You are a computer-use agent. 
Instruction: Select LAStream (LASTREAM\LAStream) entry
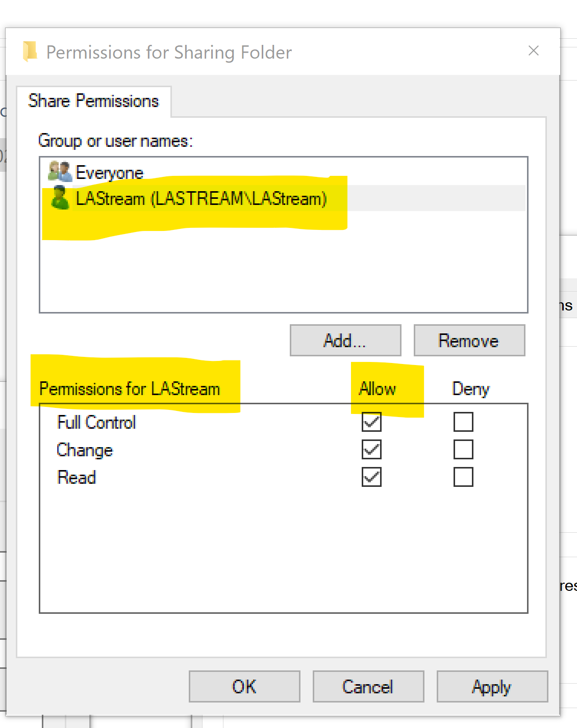(201, 198)
